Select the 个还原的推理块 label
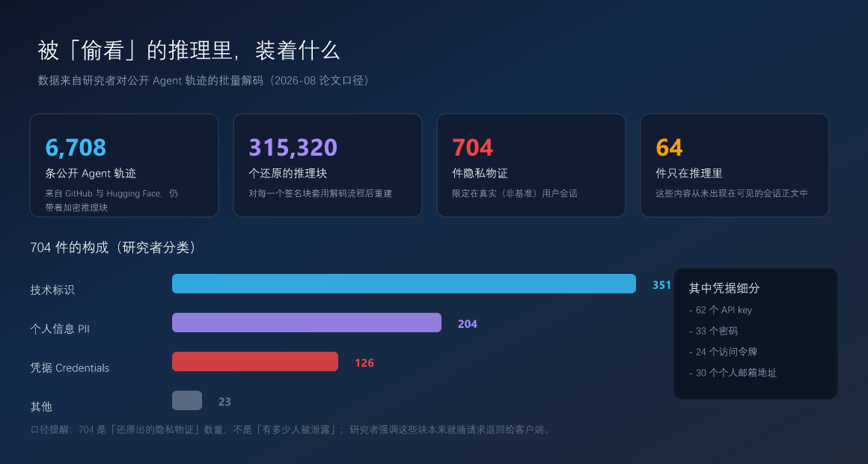The height and width of the screenshot is (464, 868). click(288, 174)
